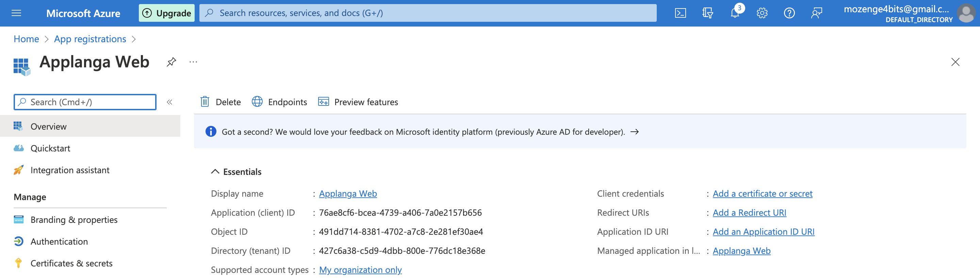Click the Preview features icon
Image resolution: width=980 pixels, height=279 pixels.
pos(323,102)
